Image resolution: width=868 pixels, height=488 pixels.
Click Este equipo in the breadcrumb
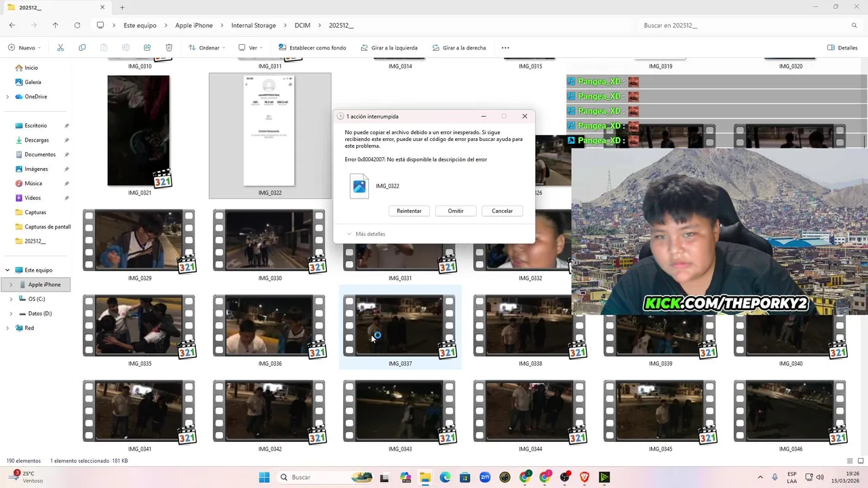[x=140, y=25]
